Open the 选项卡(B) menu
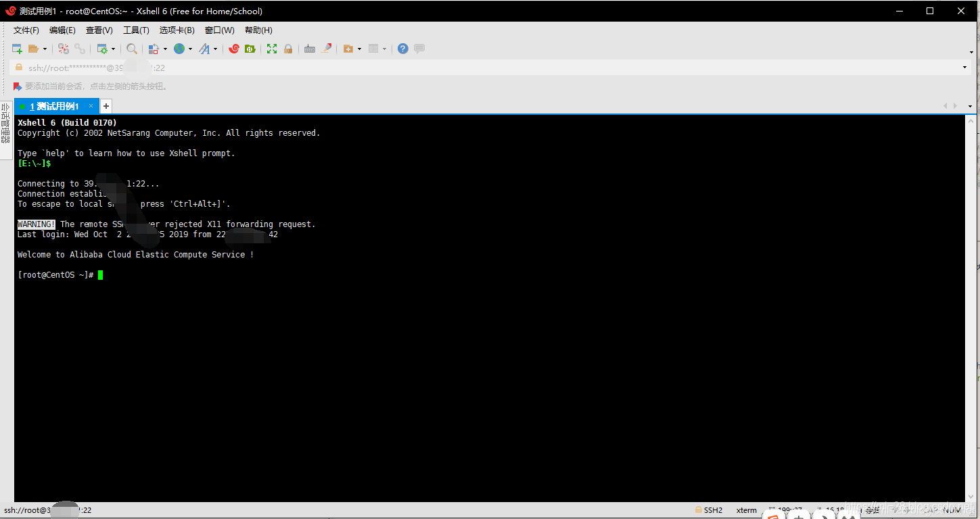This screenshot has width=980, height=519. click(x=177, y=30)
